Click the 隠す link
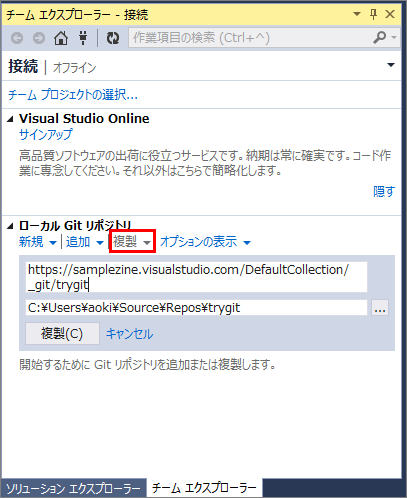407x498 pixels. tap(384, 191)
